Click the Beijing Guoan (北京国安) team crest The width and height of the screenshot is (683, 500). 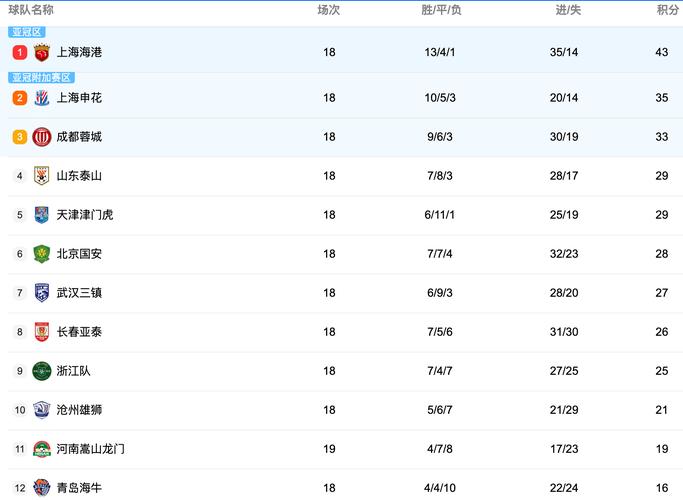point(41,254)
